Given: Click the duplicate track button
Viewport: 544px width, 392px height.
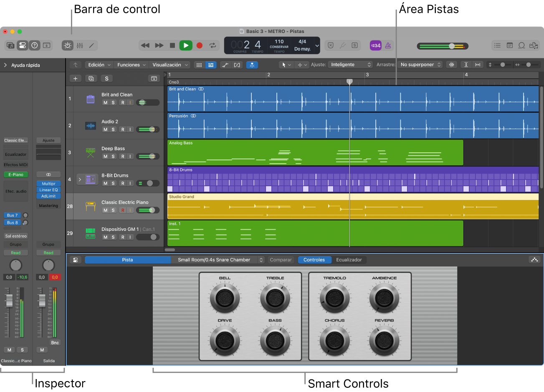Looking at the screenshot, I should (91, 78).
